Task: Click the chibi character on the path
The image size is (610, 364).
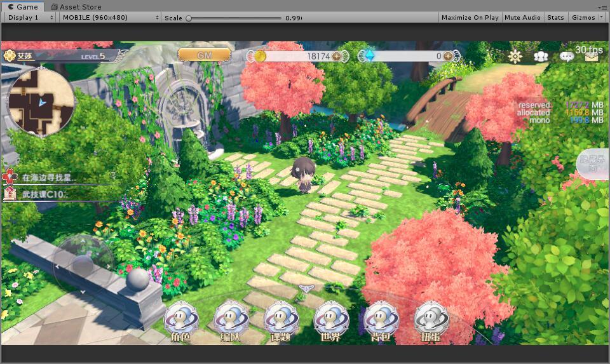Action: [304, 175]
